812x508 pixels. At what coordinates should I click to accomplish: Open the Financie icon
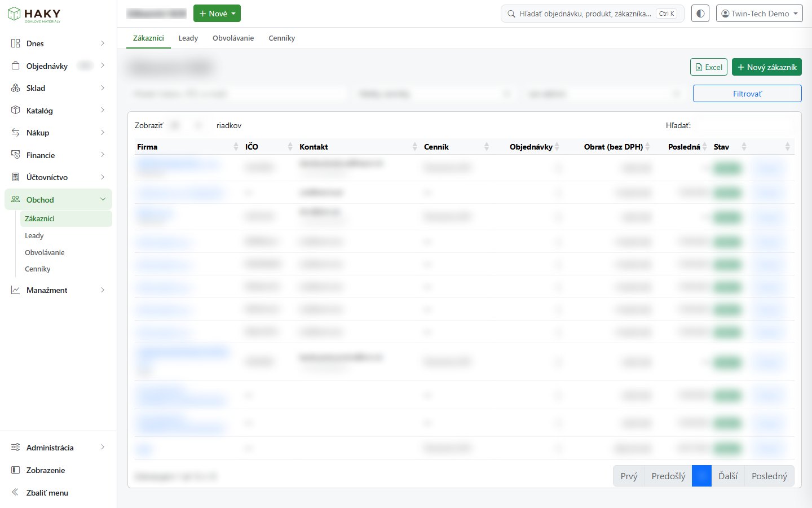point(16,155)
